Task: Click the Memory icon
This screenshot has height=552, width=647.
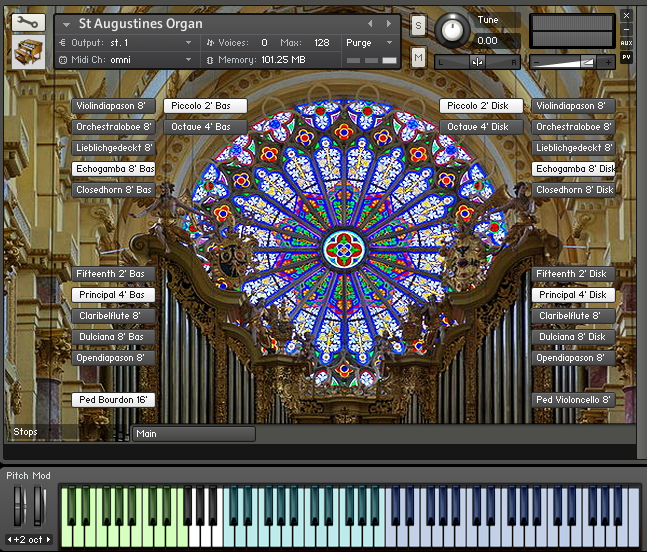Action: (210, 60)
